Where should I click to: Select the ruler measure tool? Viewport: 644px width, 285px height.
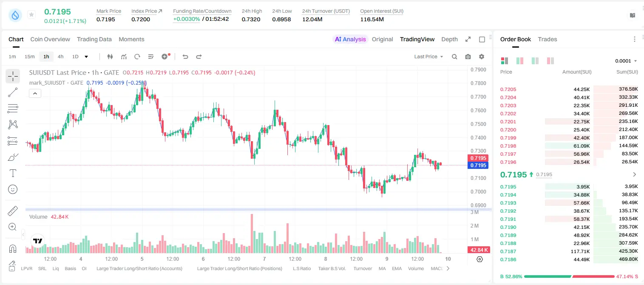click(x=13, y=211)
